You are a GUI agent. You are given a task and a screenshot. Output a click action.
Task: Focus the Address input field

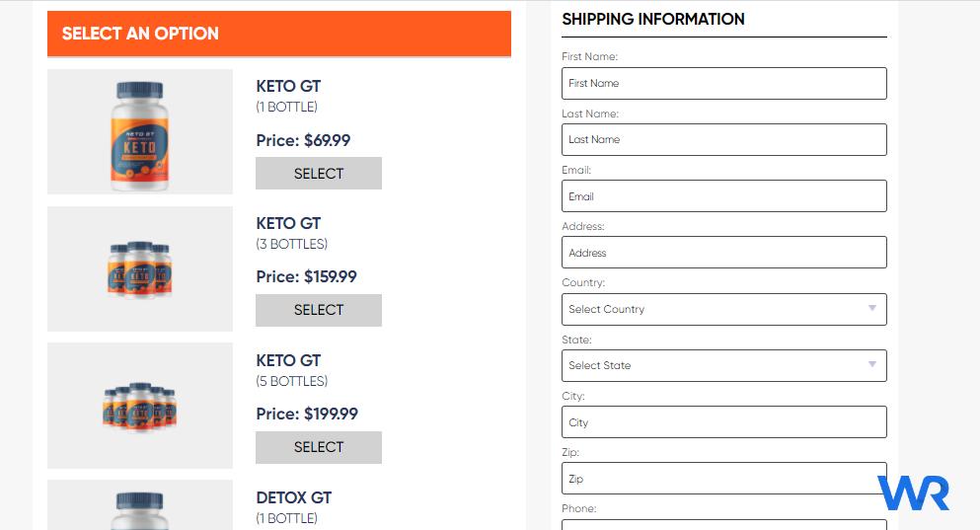(723, 253)
